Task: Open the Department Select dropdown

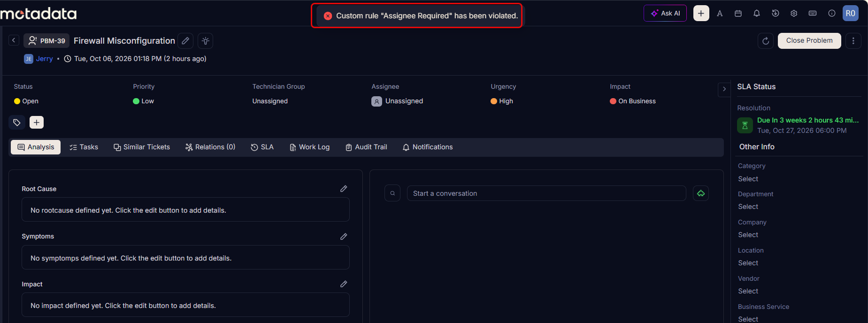Action: (x=748, y=207)
